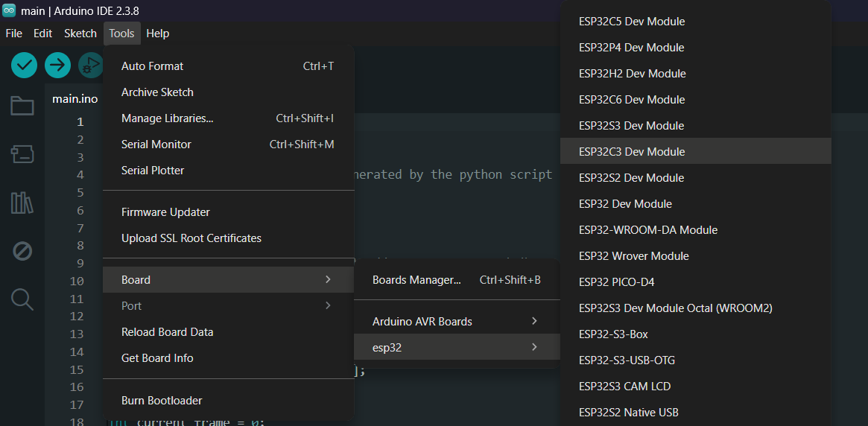Open the Search magnifier sidebar icon
Image resolution: width=868 pixels, height=426 pixels.
tap(22, 299)
